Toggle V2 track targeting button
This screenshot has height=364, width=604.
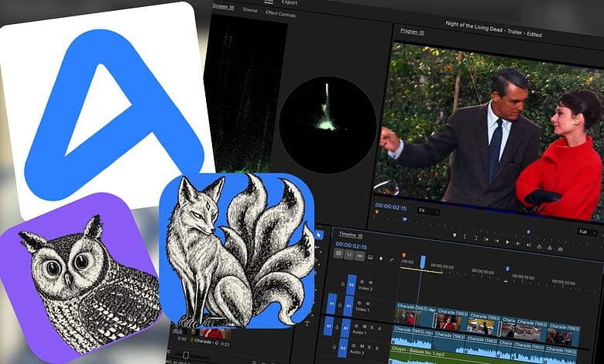click(x=352, y=285)
